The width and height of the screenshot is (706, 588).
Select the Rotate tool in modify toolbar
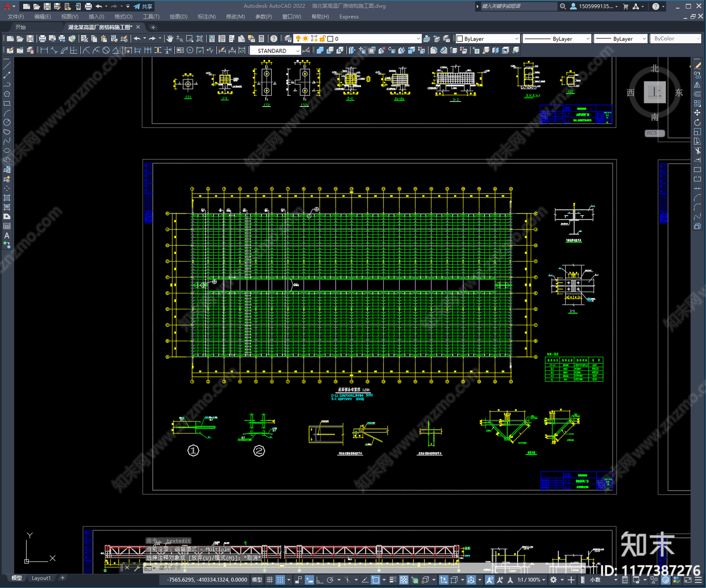point(697,122)
